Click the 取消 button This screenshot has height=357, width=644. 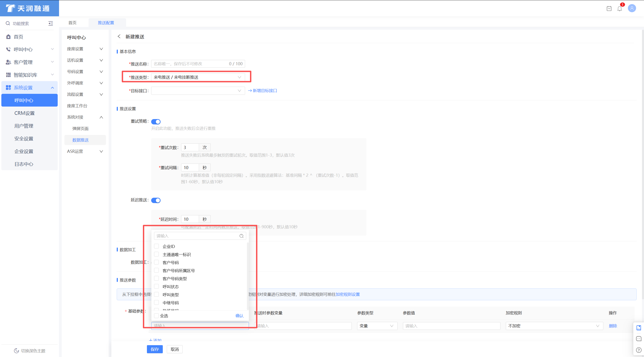coord(175,349)
